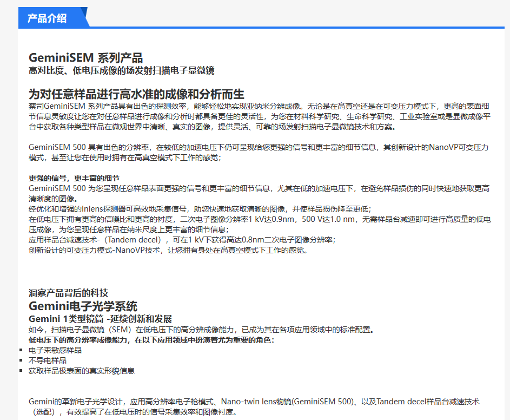Click the paragraph starting 蔡司GeminiSEM 系列产品具有出色的探测效率
The image size is (510, 420).
[260, 116]
